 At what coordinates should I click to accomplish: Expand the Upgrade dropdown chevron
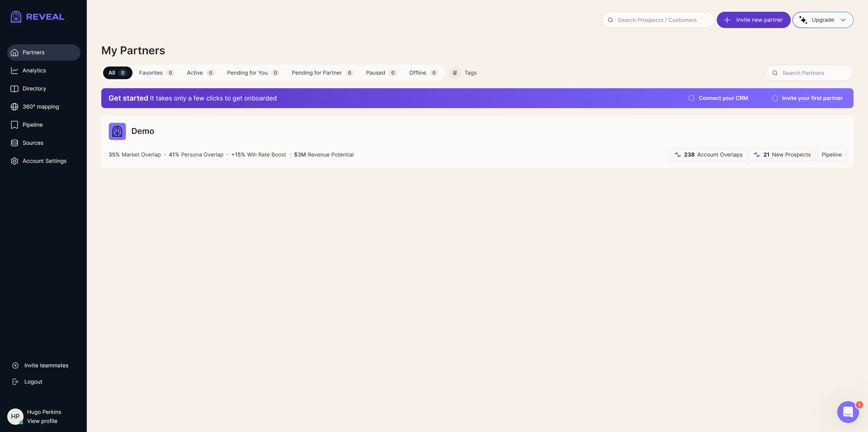coord(843,20)
